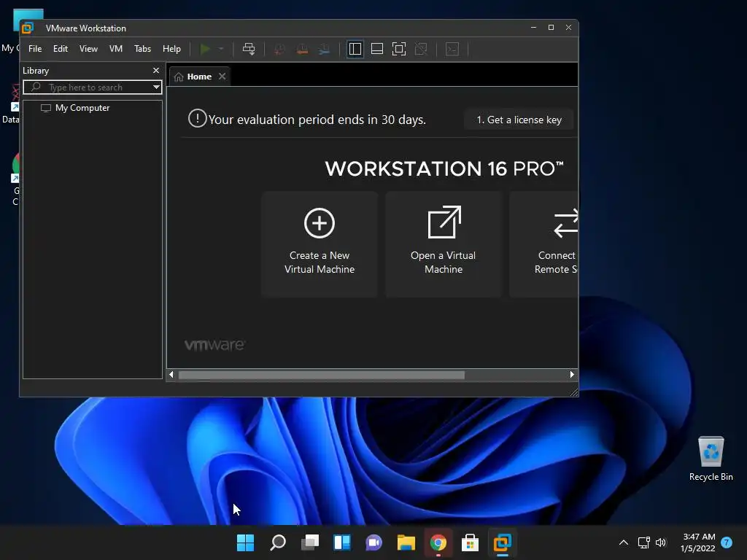The width and height of the screenshot is (747, 560).
Task: Click Connect to a Remote Server tile
Action: tap(543, 244)
